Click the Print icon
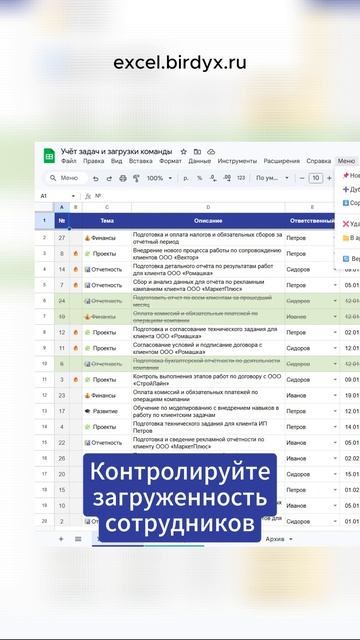 pyautogui.click(x=123, y=178)
